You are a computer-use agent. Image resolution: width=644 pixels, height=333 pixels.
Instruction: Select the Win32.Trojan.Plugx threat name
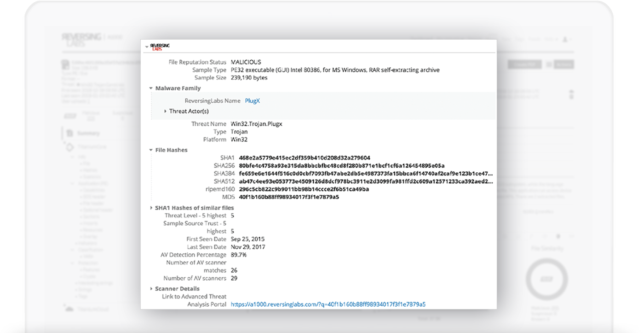[257, 124]
